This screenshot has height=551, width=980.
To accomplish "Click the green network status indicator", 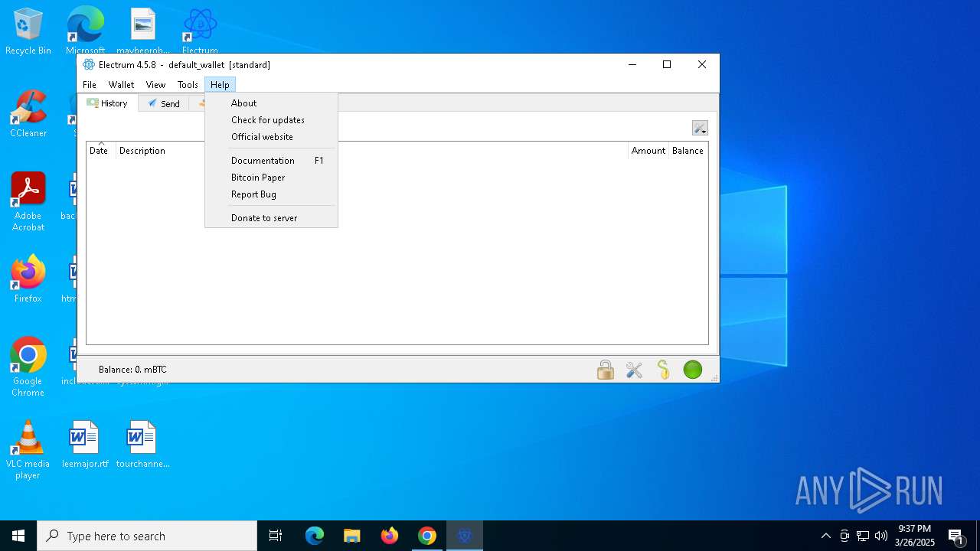I will [x=693, y=370].
